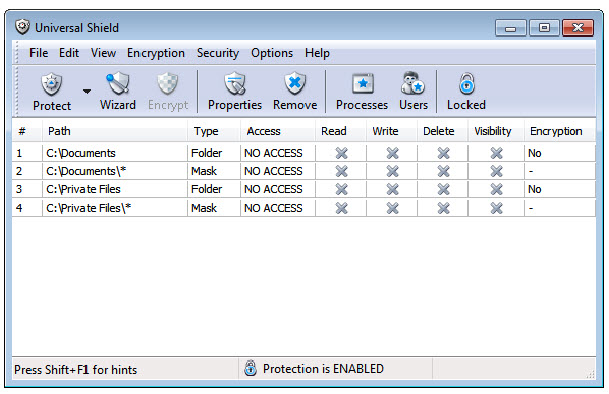Click the Encryption column header
609x394 pixels.
560,131
